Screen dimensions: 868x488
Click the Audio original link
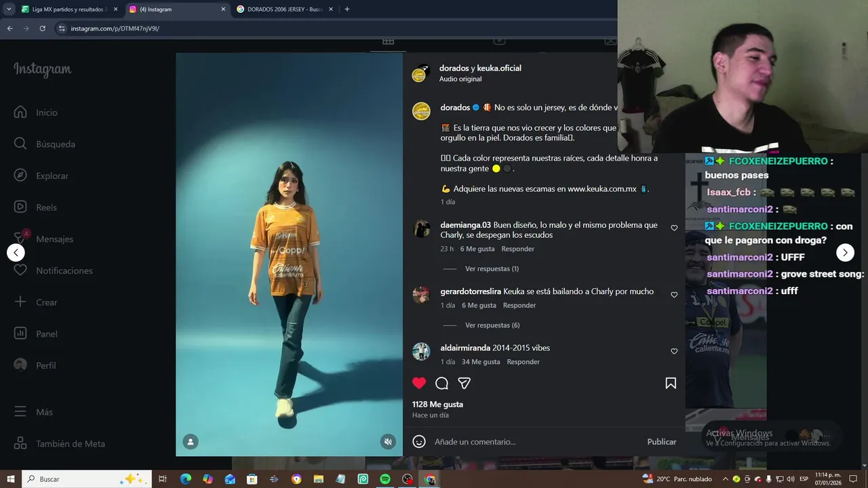pyautogui.click(x=460, y=79)
